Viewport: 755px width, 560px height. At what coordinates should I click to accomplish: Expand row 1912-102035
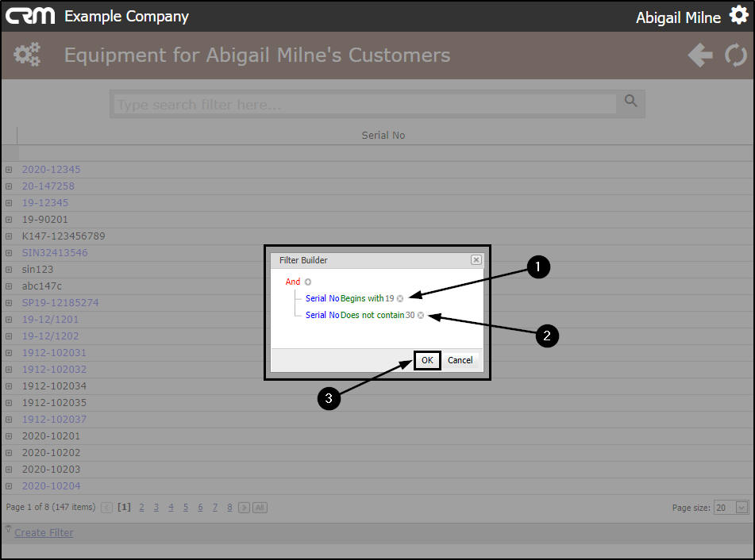pyautogui.click(x=9, y=403)
